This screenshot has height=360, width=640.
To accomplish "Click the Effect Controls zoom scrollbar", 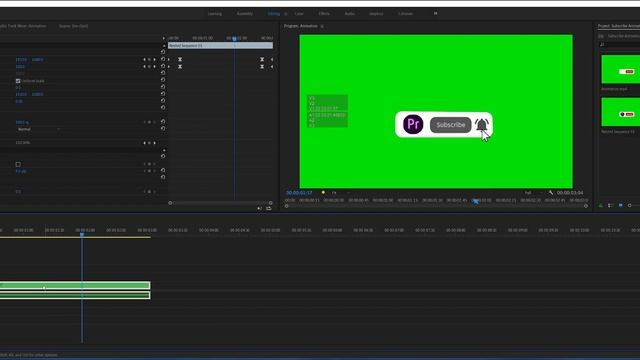I will [x=220, y=203].
